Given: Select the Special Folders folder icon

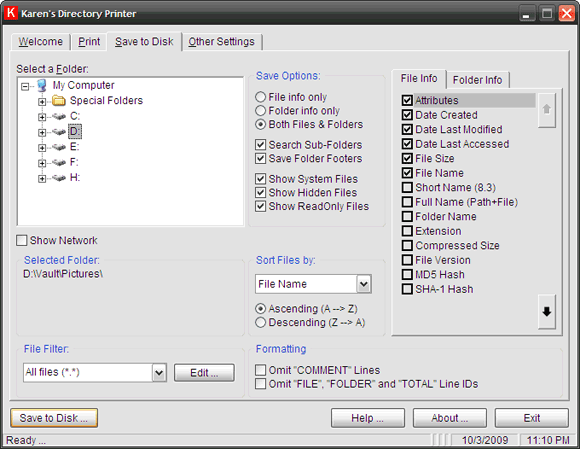Looking at the screenshot, I should tap(59, 101).
